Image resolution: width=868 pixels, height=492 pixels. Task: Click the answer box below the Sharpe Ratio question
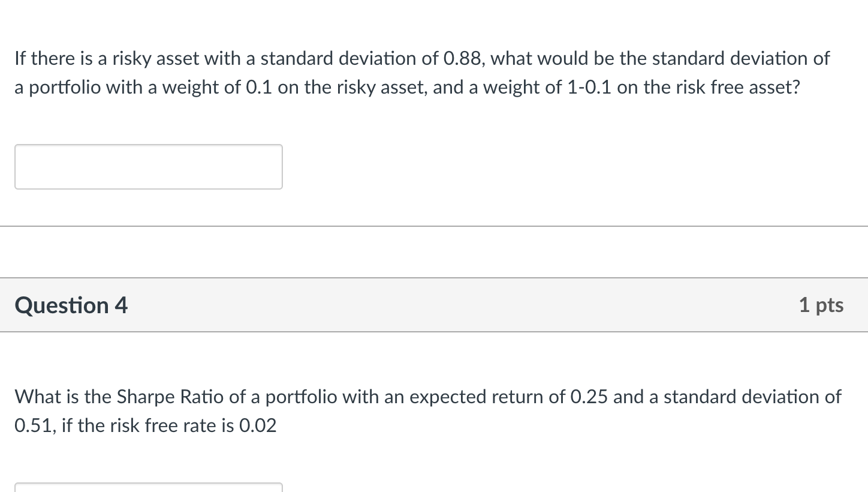(148, 489)
